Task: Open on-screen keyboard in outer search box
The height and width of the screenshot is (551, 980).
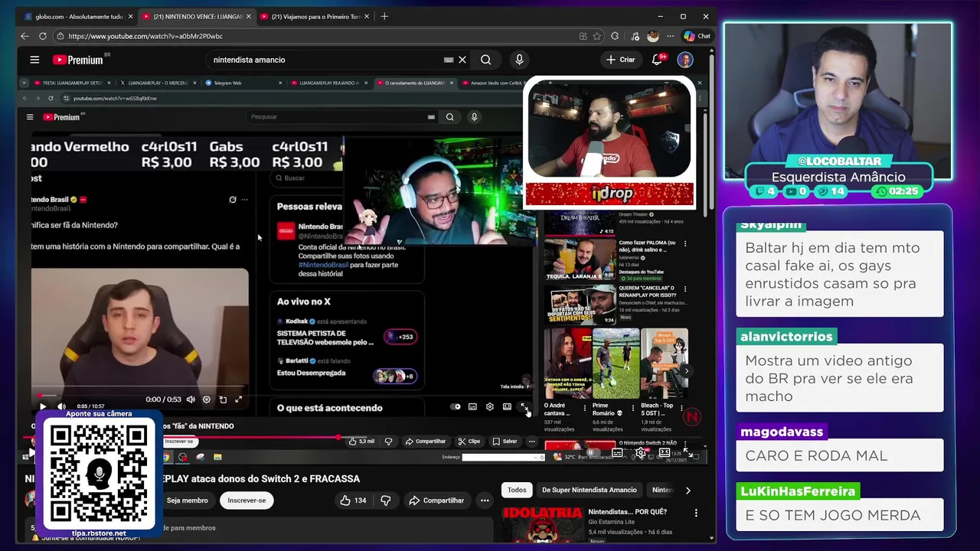Action: tap(449, 60)
